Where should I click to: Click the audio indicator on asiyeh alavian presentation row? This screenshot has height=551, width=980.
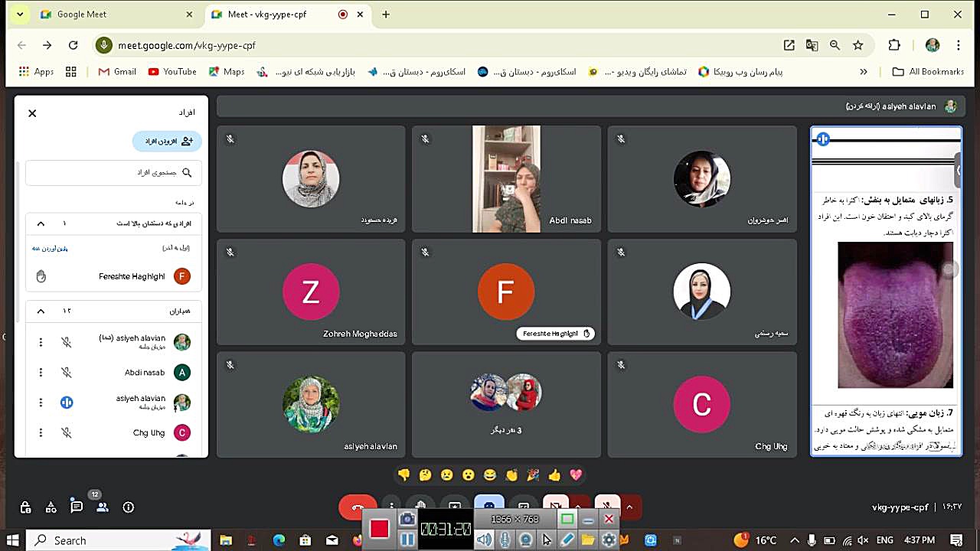pos(67,403)
